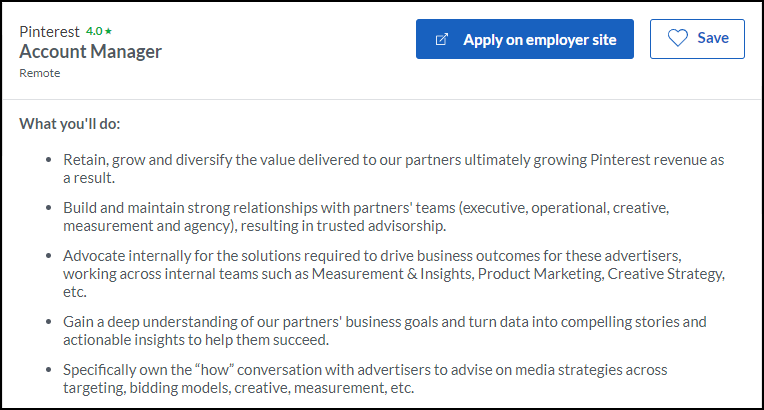764x410 pixels.
Task: Click bullet marker beside "Build and maintain"
Action: pyautogui.click(x=50, y=208)
